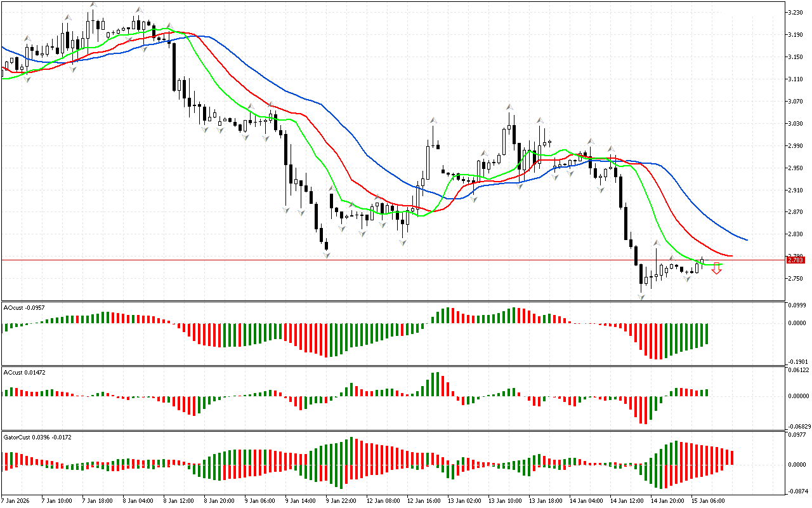Screen dimensions: 812x508
Task: Select the up fractal above the 7 Jan 18:00 high
Action: pos(93,5)
